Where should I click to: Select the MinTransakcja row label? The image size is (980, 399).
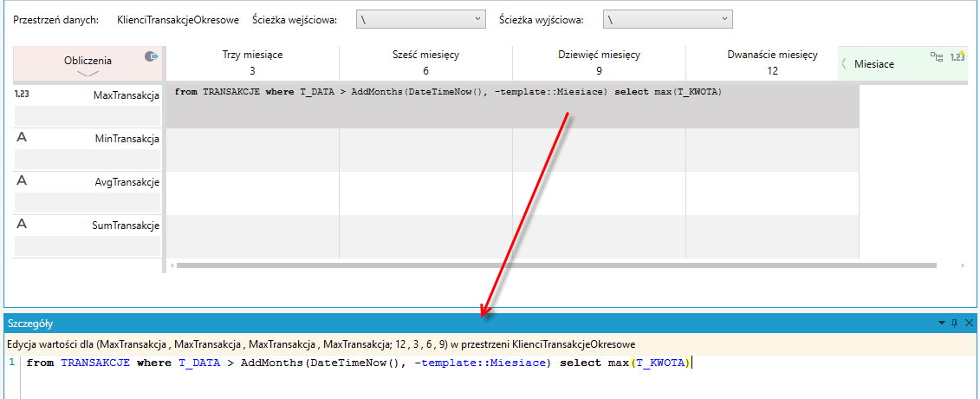[127, 138]
